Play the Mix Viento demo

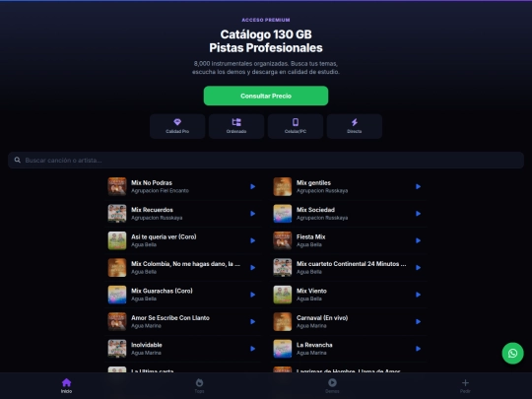coord(418,295)
